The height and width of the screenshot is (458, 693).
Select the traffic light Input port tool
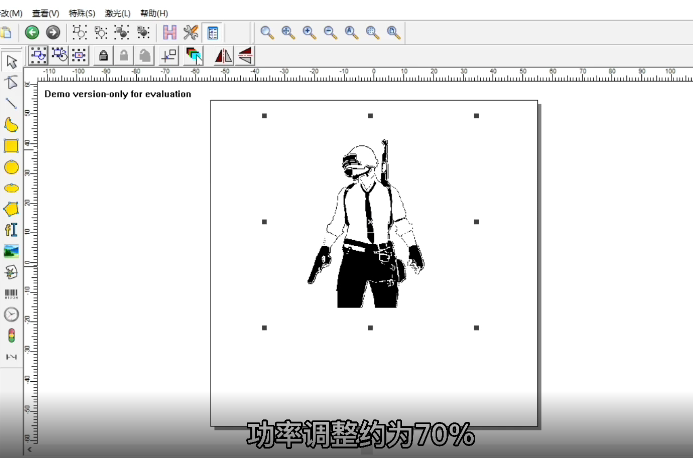(x=11, y=336)
